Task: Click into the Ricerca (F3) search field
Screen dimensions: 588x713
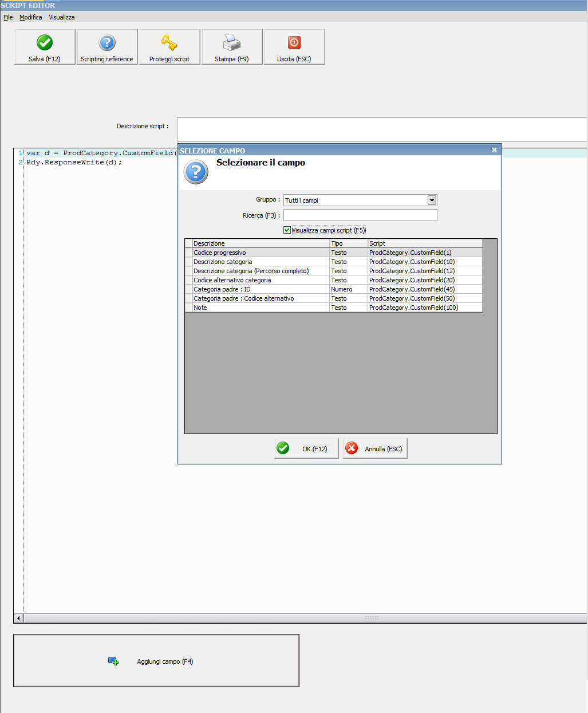Action: click(x=360, y=215)
